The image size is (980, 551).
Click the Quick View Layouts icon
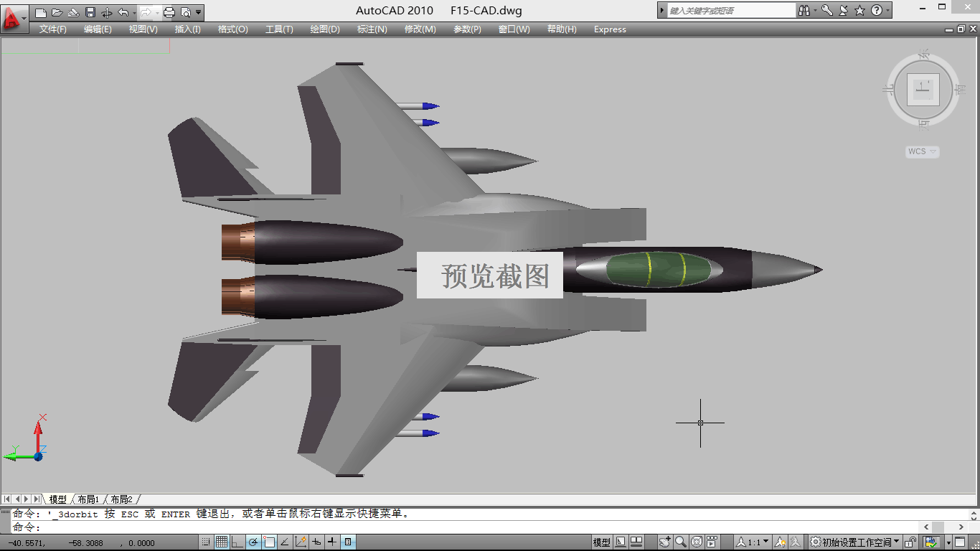pos(621,542)
